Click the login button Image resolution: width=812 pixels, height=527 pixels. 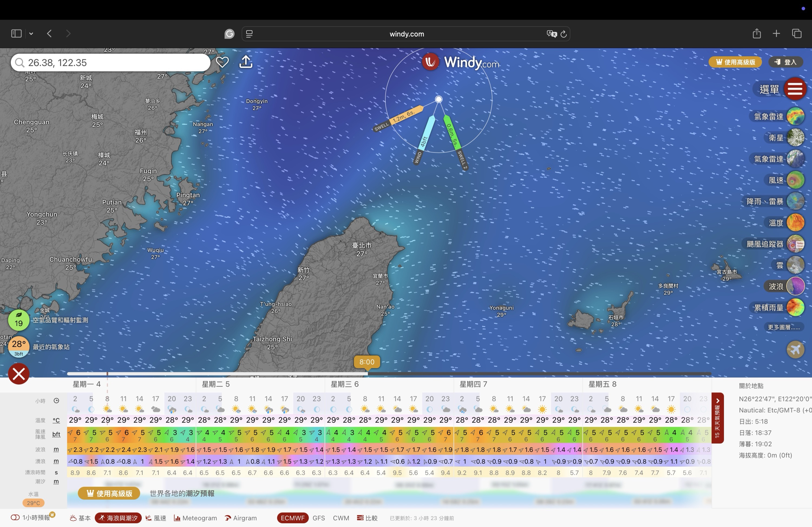[785, 62]
